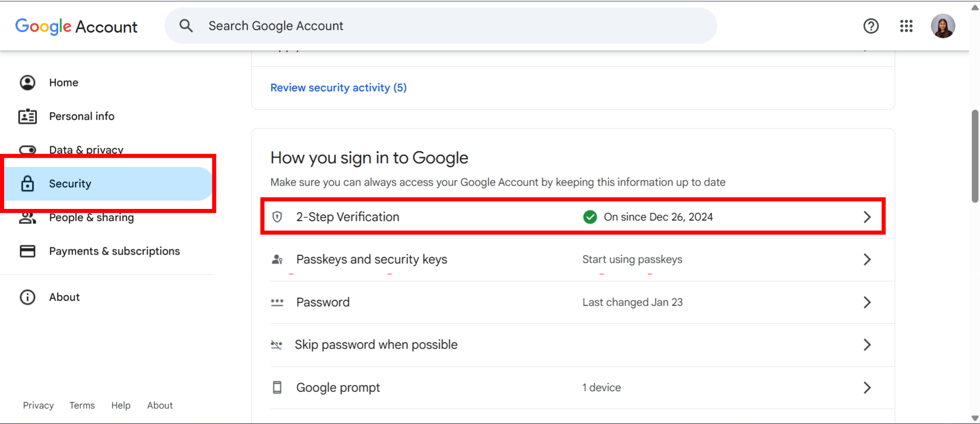The width and height of the screenshot is (980, 424).
Task: Expand 2-Step Verification chevron arrow
Action: click(867, 217)
